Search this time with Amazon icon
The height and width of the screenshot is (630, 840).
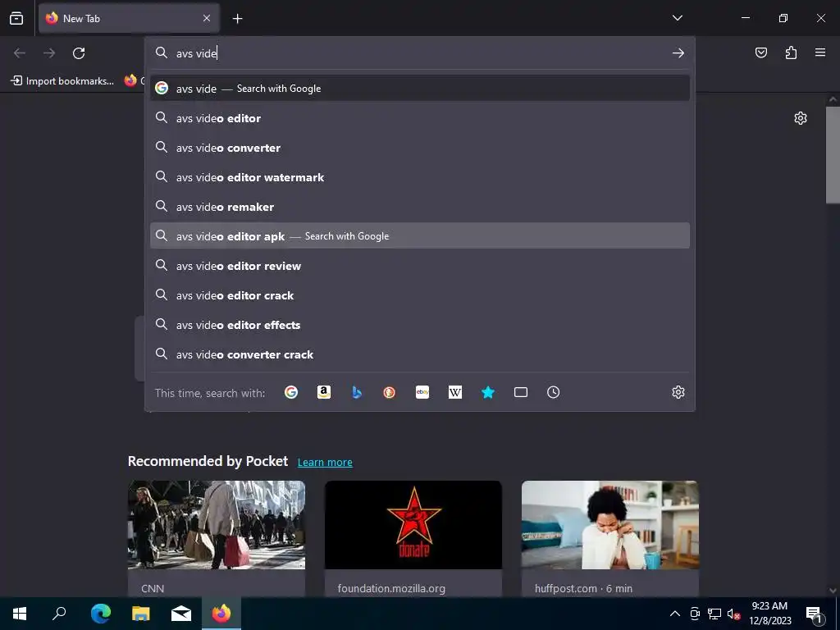pyautogui.click(x=323, y=392)
